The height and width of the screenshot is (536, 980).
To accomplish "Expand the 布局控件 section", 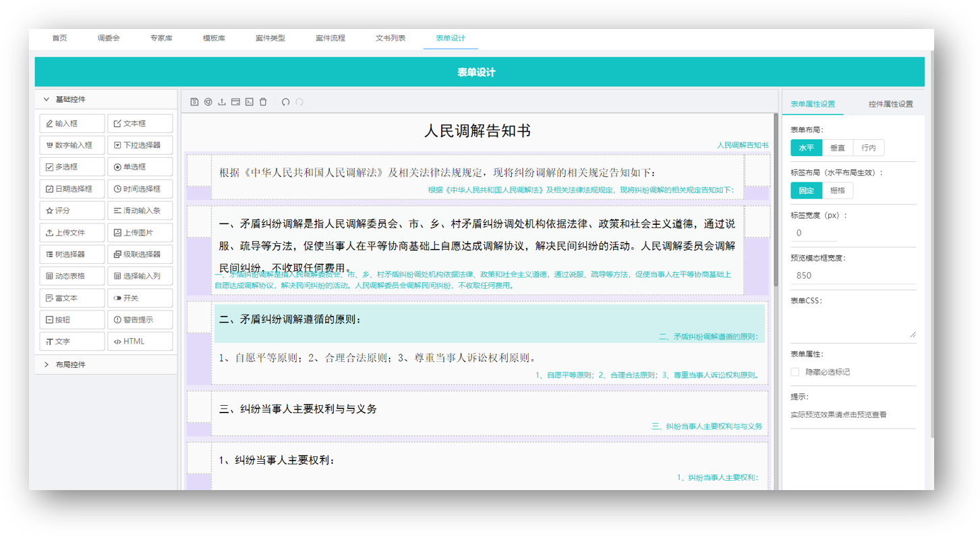I will [106, 365].
